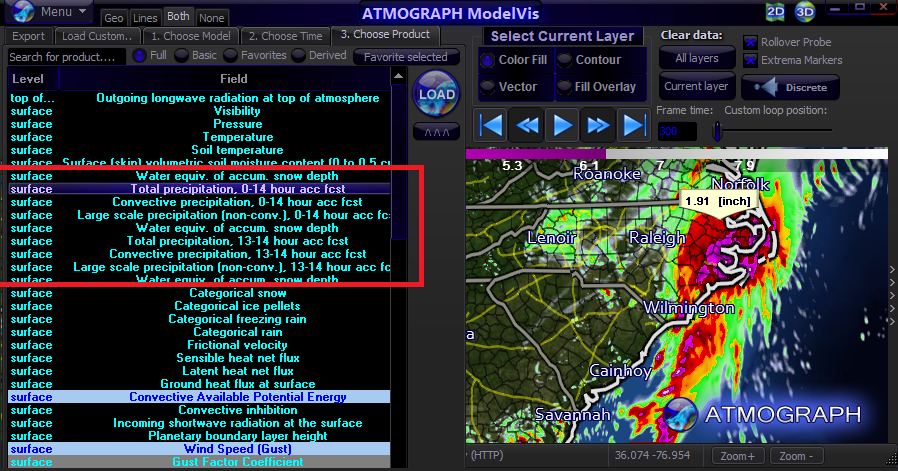Viewport: 898px width, 471px height.
Task: Open the 3. Choose Product tab
Action: pos(385,35)
